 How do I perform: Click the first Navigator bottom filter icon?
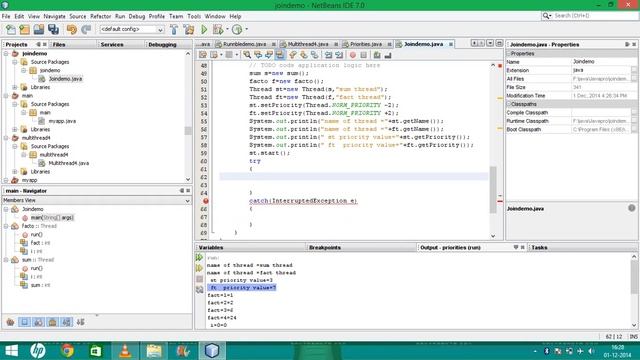pos(10,322)
